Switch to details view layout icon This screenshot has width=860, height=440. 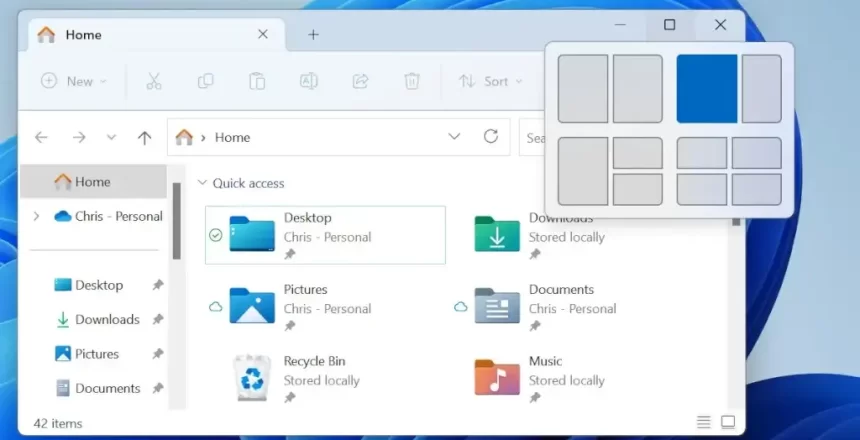coord(704,422)
